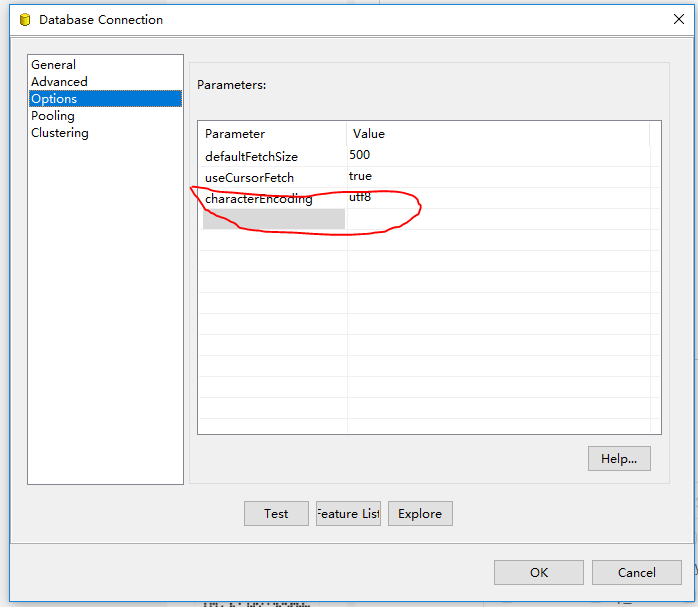The image size is (698, 607).
Task: Select the Options category
Action: pyautogui.click(x=105, y=99)
